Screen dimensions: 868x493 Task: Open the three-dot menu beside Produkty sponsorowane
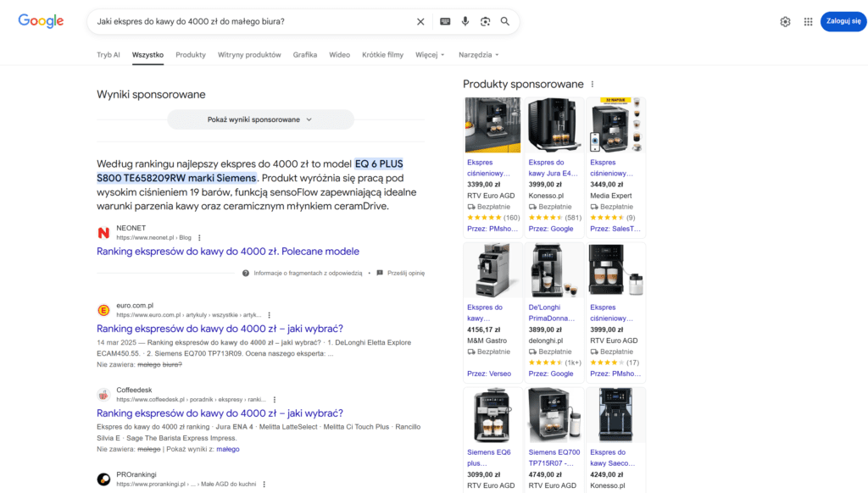(x=591, y=84)
